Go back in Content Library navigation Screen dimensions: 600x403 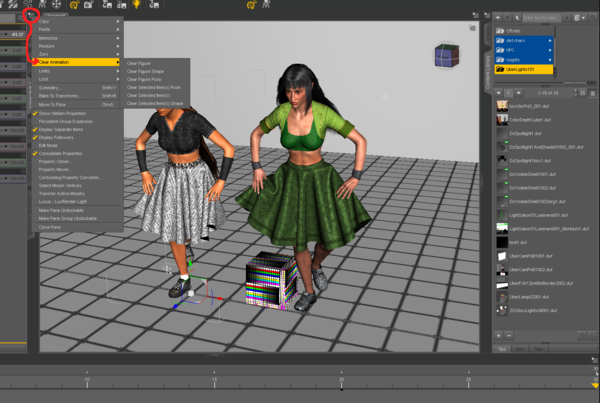tap(498, 18)
